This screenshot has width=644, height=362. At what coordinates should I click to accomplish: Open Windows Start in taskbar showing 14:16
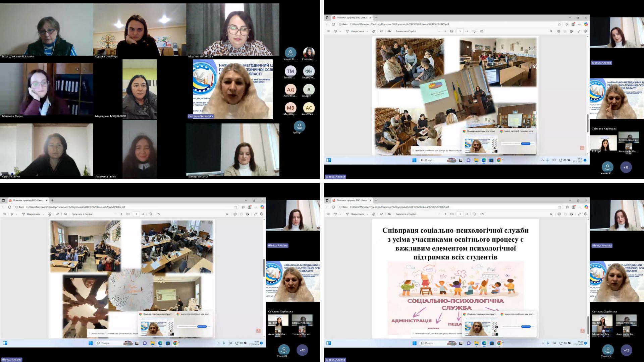(91, 343)
